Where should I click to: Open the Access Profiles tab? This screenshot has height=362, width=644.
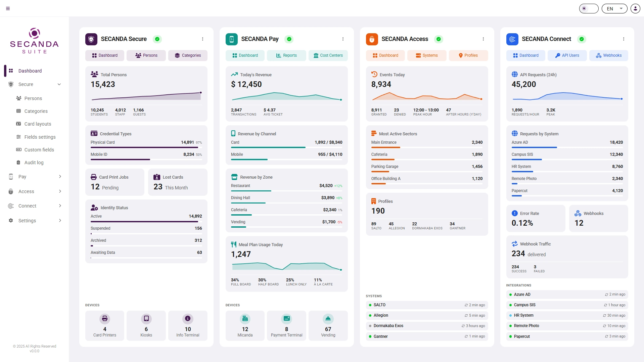(468, 55)
